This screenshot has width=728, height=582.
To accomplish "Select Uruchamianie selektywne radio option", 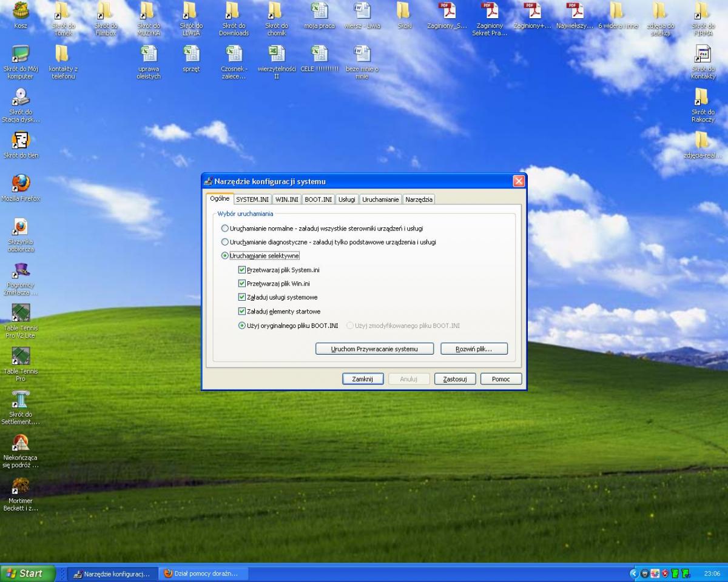I will (225, 256).
